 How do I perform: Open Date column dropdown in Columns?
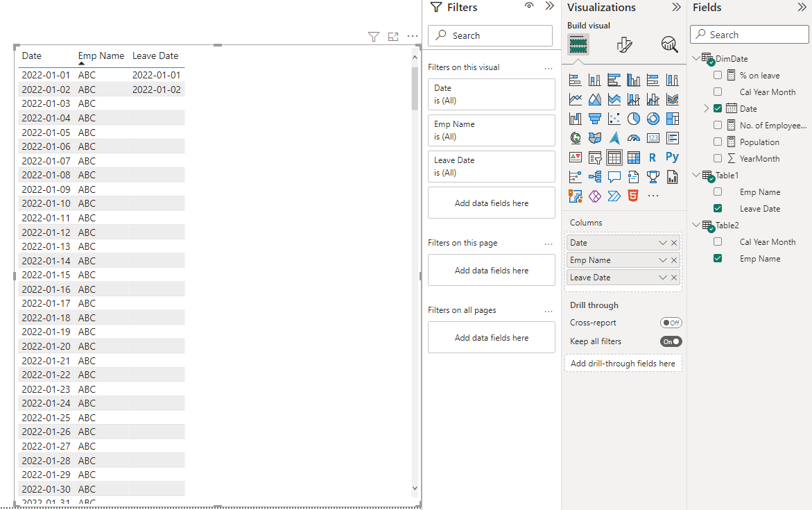pos(662,243)
